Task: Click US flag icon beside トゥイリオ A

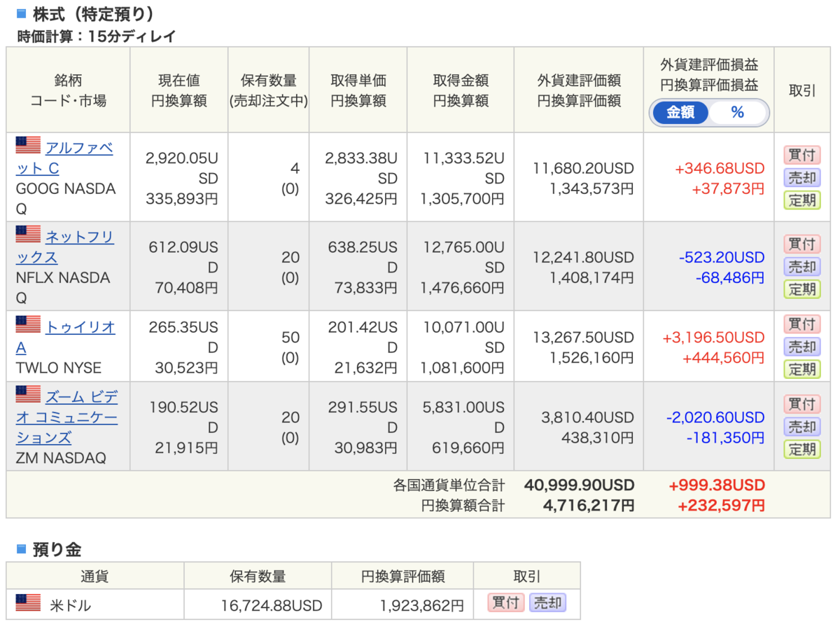Action: pos(29,324)
